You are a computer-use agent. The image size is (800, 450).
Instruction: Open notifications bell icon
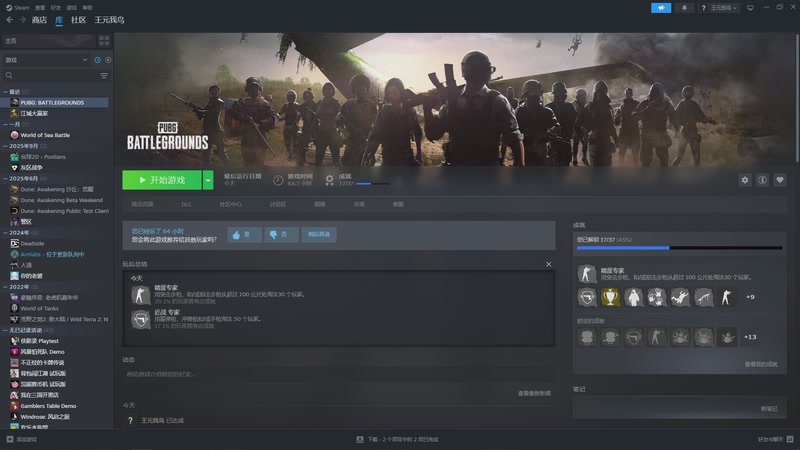684,8
